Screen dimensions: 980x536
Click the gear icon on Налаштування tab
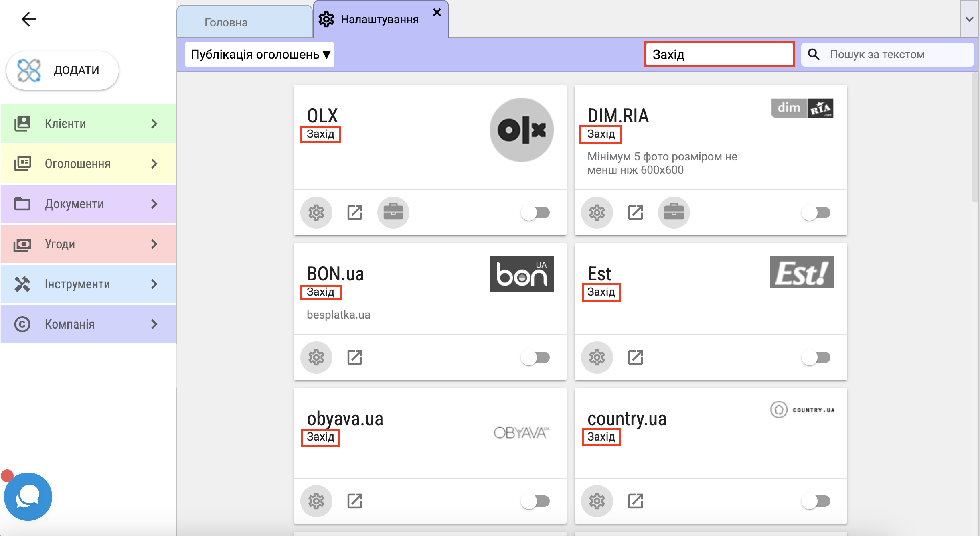point(326,19)
